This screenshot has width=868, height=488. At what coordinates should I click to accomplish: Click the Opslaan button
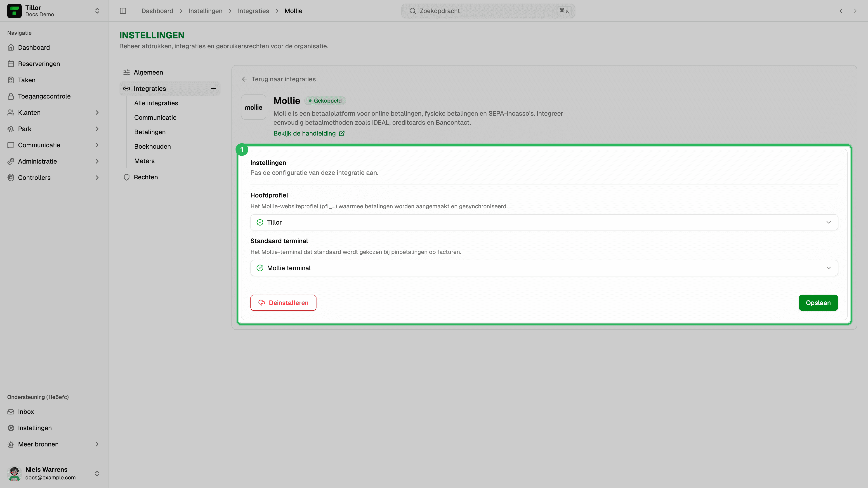pyautogui.click(x=818, y=303)
